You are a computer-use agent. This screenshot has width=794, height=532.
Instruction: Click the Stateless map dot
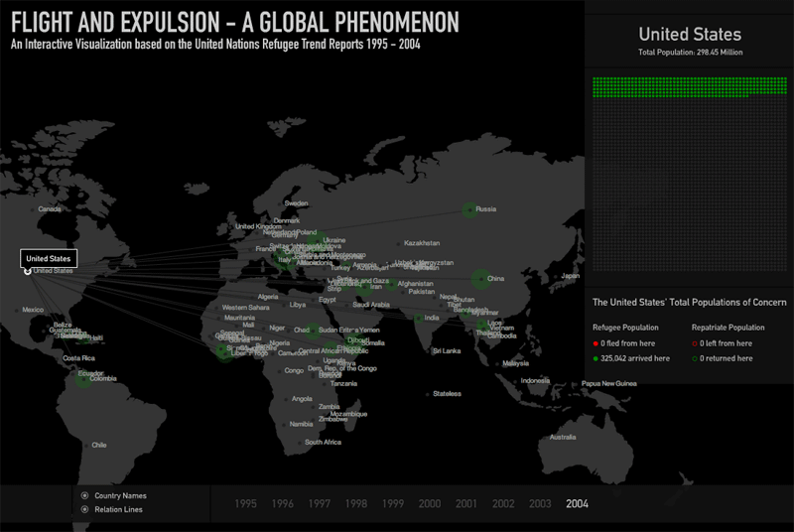428,394
